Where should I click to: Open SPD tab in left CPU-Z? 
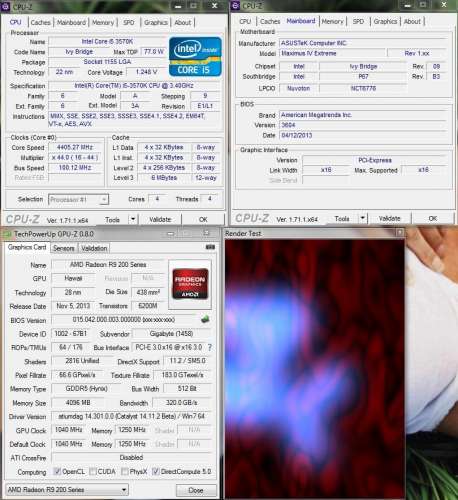(x=129, y=22)
